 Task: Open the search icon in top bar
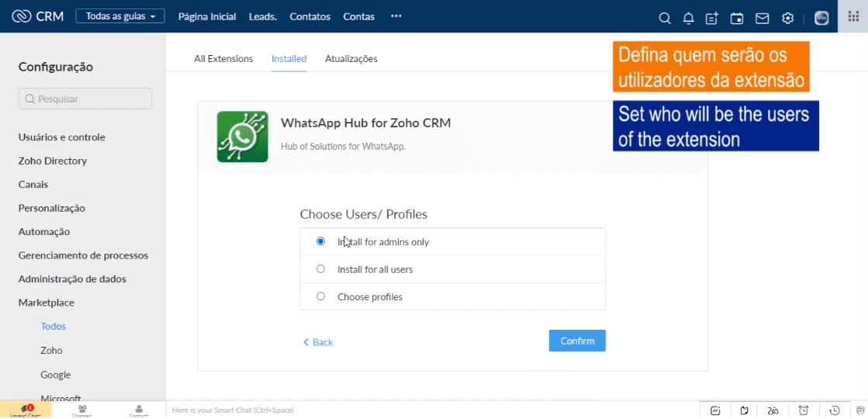point(664,18)
